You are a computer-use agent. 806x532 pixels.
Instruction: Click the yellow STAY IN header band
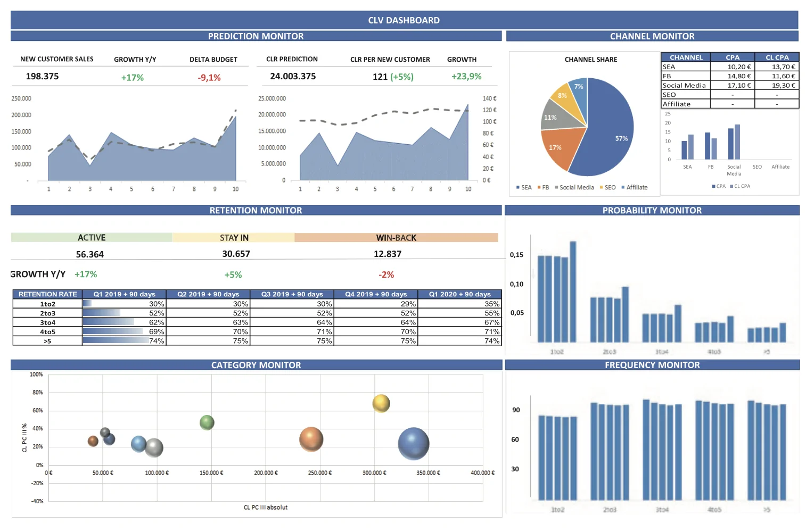[x=234, y=238]
